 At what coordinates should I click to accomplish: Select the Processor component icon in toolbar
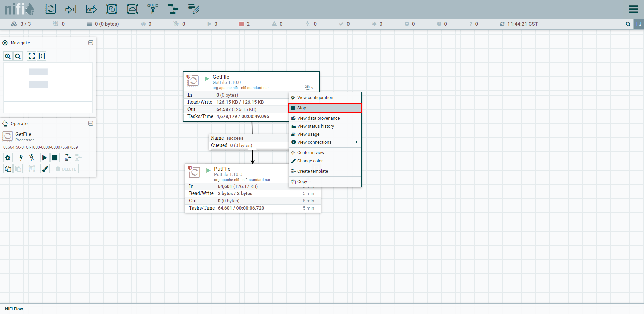pyautogui.click(x=51, y=9)
